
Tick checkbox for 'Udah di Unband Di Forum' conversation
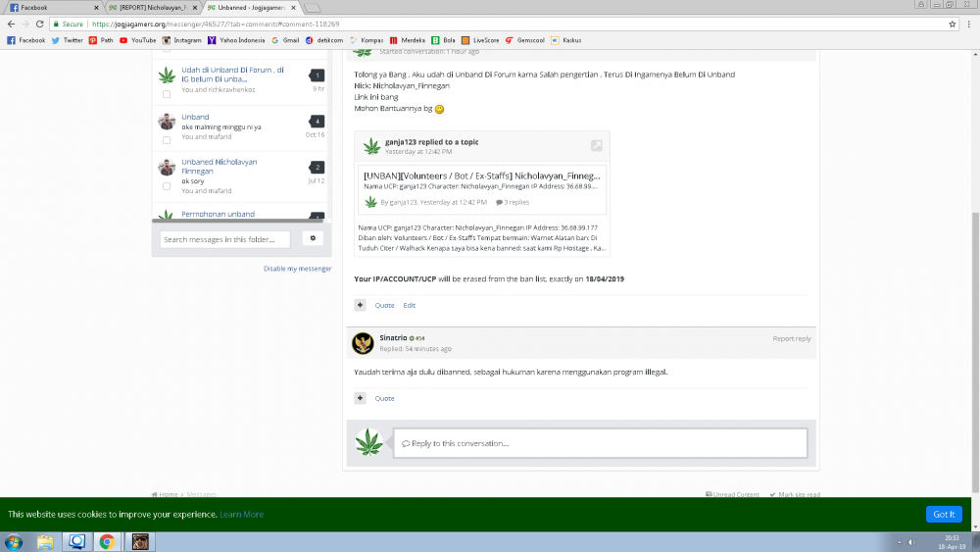coord(167,94)
